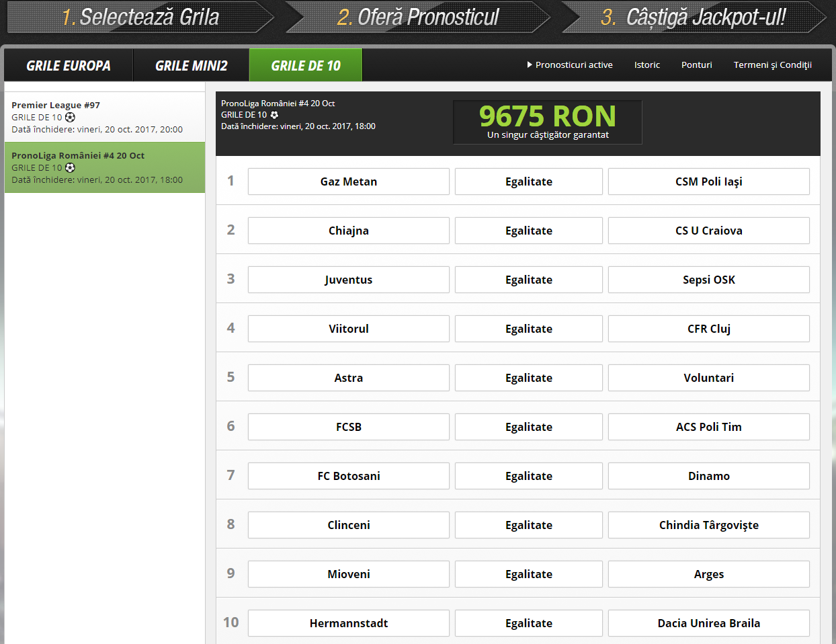Read Termeni și Condiții
This screenshot has height=644, width=836.
pos(773,65)
